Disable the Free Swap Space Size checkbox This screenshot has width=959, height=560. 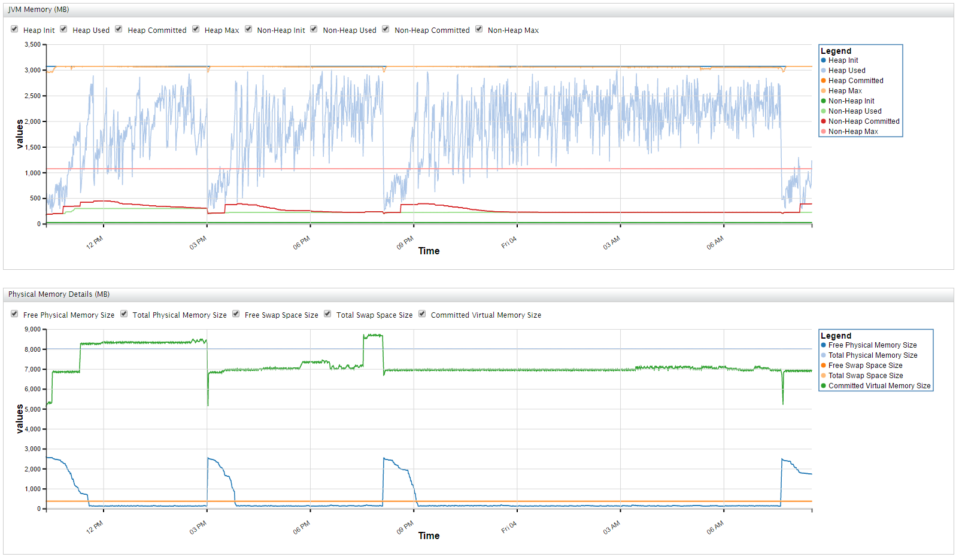[236, 314]
